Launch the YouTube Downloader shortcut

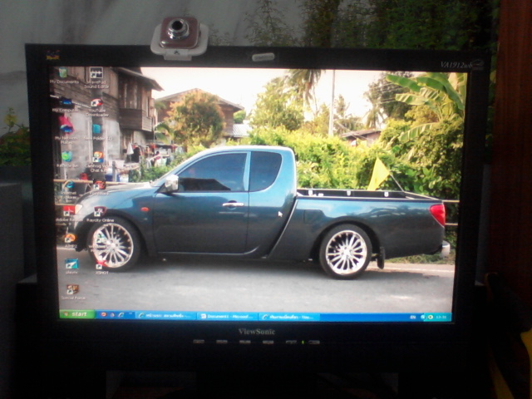tap(97, 107)
